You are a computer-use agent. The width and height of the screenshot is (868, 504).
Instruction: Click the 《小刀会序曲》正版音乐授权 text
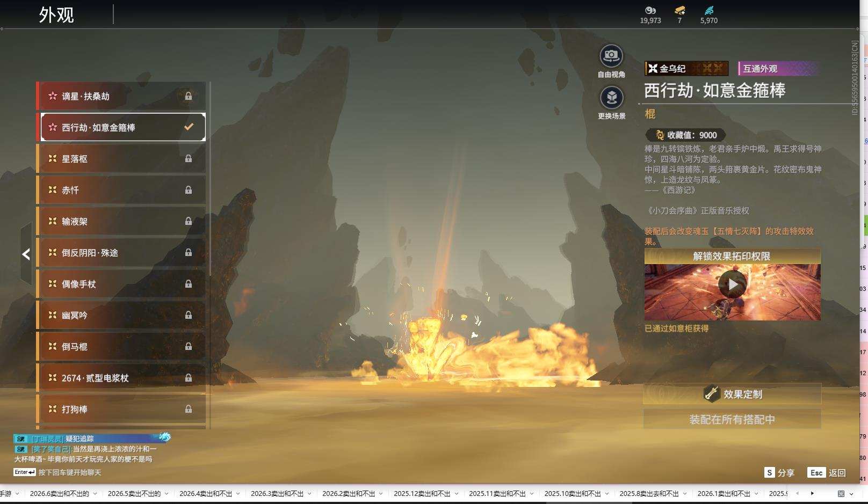697,211
